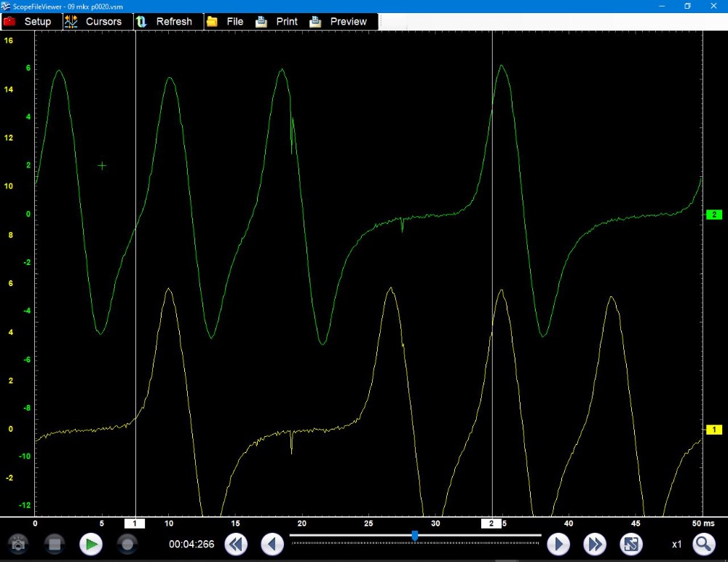Screen dimensions: 728x562
Task: Click the blue playback position slider handle
Action: pos(415,536)
